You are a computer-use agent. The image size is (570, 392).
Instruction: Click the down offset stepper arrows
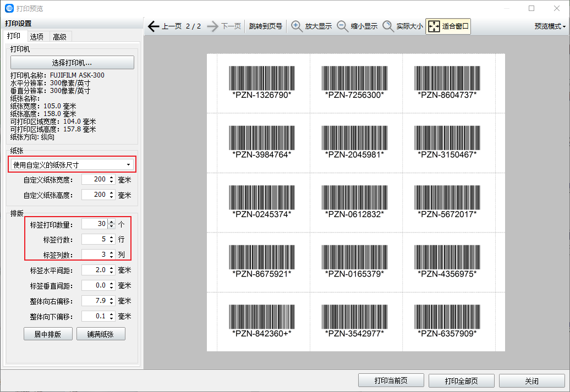112,316
